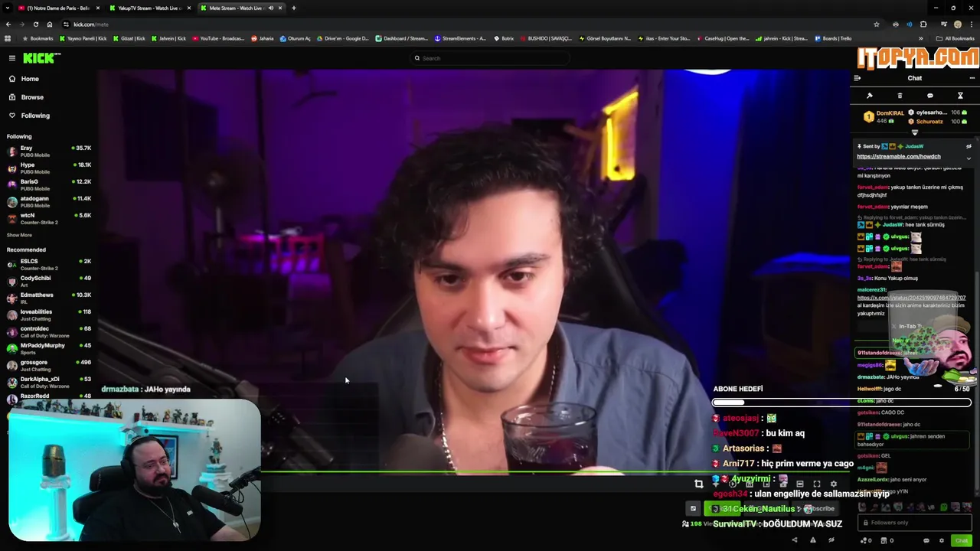Click crop clip icon on player
Screen dimensions: 980x551
pos(698,484)
